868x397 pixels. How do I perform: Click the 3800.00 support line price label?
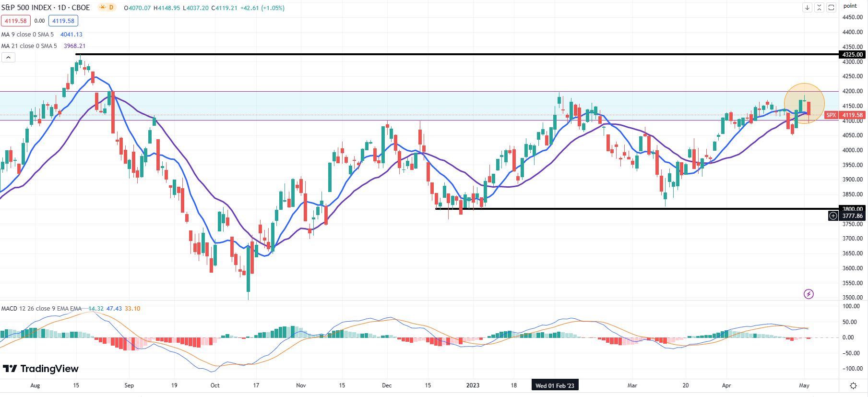click(x=853, y=209)
